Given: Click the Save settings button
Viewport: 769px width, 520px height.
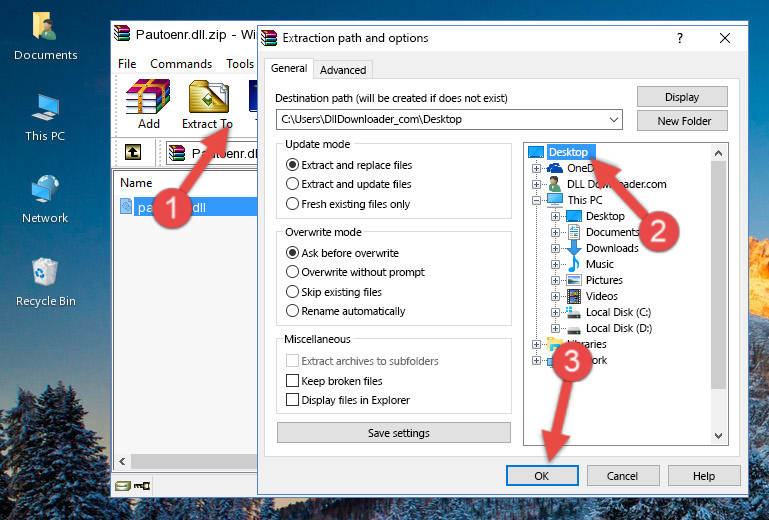Looking at the screenshot, I should coord(394,433).
